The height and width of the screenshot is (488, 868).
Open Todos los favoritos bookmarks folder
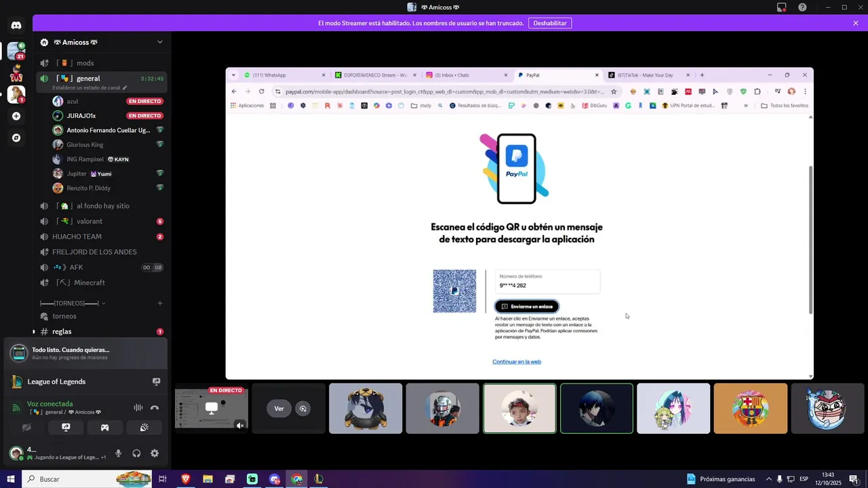click(785, 106)
